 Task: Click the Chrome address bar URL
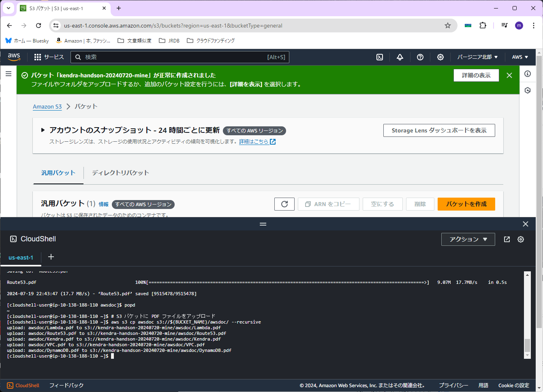point(173,26)
